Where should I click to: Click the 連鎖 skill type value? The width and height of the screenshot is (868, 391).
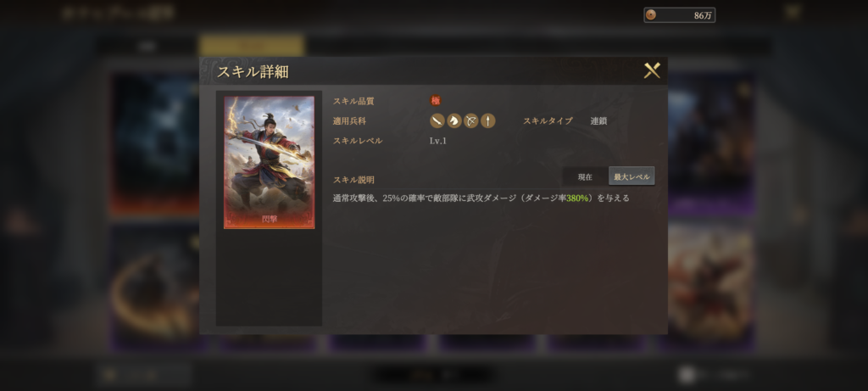coord(598,120)
